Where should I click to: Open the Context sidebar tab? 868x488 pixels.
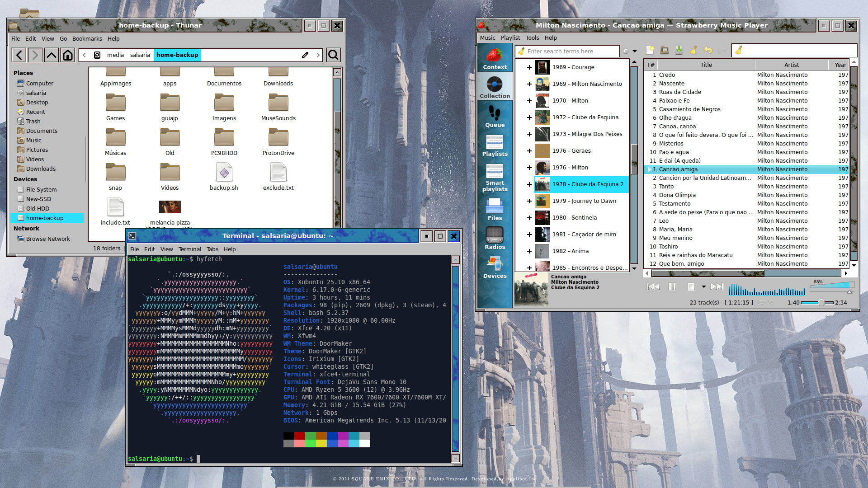tap(495, 59)
